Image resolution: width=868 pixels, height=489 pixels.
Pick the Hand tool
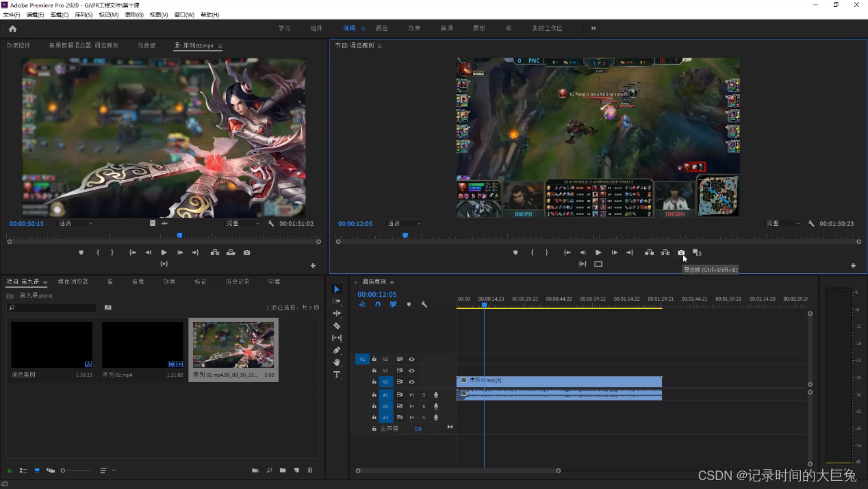click(337, 362)
